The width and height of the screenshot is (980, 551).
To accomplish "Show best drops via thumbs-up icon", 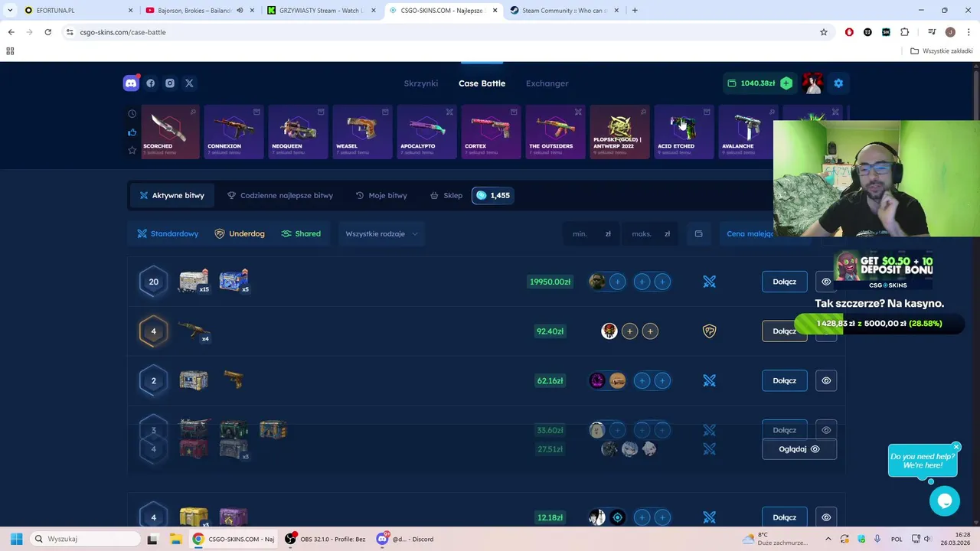I will [132, 132].
